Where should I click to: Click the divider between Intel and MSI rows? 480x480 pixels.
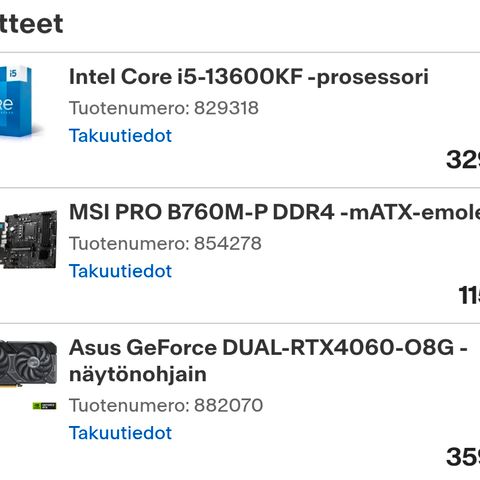coord(240,188)
